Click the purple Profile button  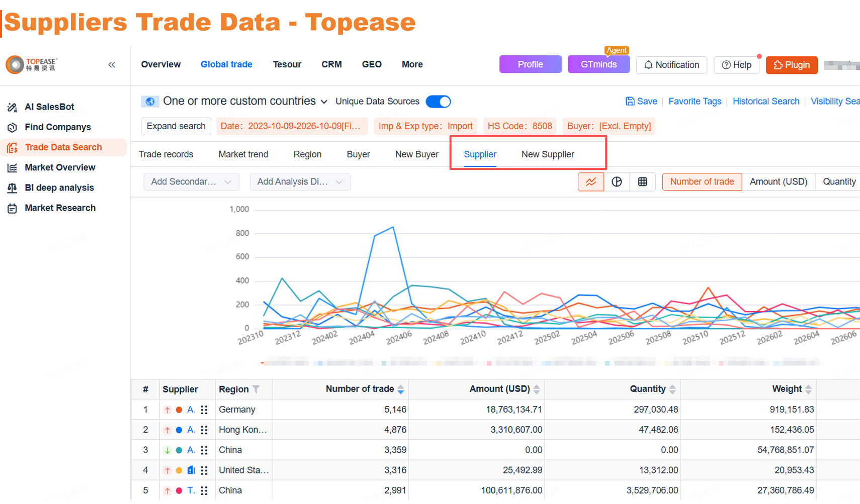coord(530,64)
